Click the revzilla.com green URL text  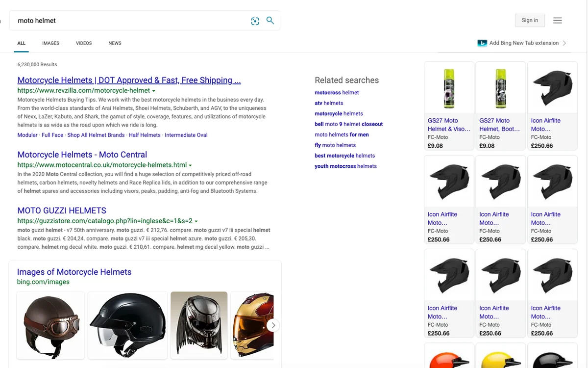[83, 91]
